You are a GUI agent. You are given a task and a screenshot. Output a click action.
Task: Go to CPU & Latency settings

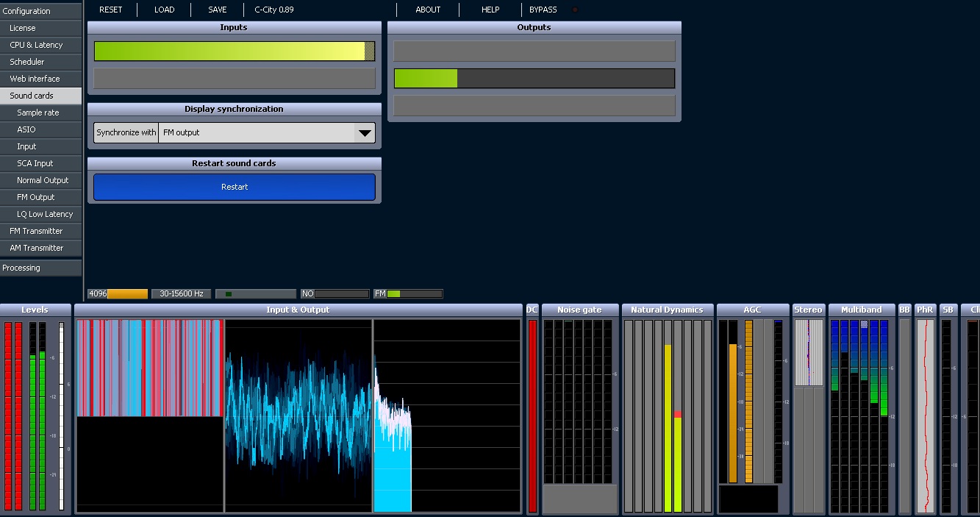[41, 45]
